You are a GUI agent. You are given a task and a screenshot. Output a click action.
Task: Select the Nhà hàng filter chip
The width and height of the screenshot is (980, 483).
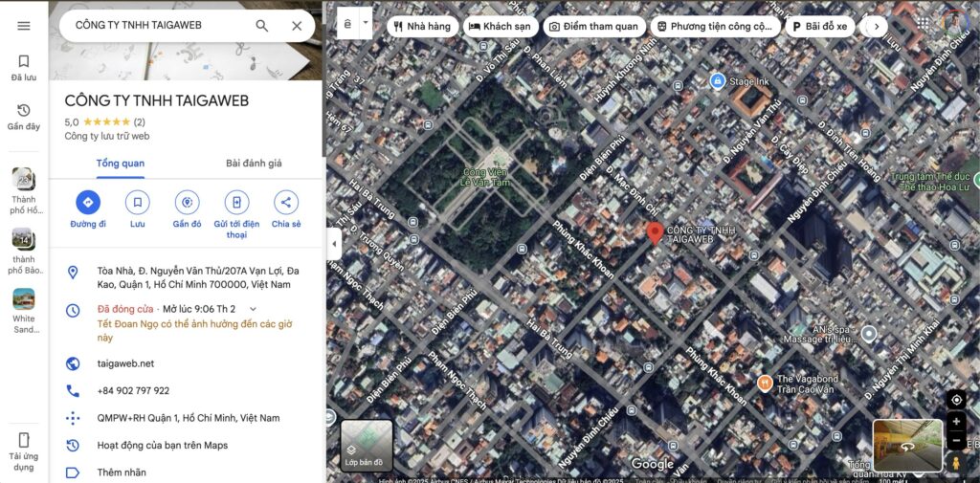(422, 26)
